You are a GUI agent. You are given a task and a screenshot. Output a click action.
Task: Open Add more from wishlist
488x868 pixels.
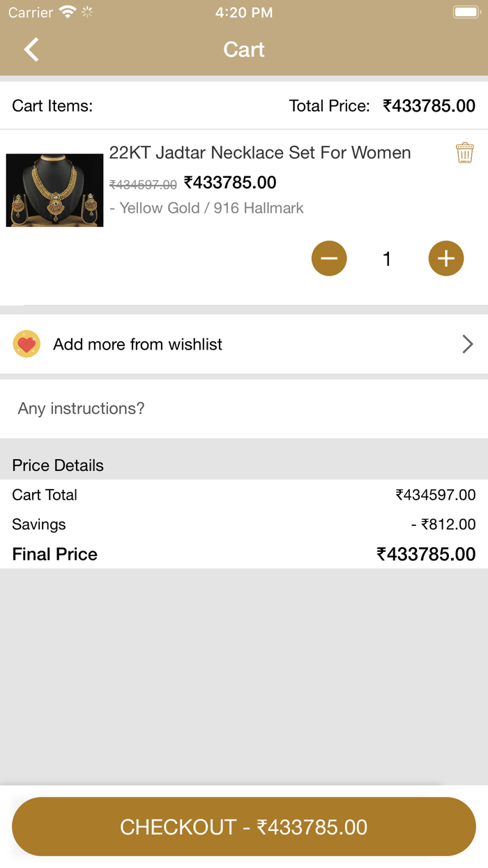click(x=138, y=344)
